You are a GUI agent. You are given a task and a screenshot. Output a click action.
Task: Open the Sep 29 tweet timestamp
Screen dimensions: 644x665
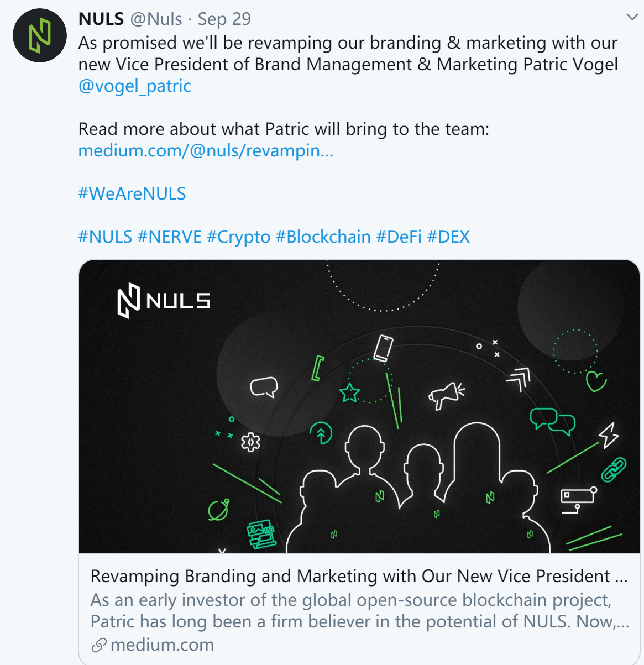point(224,19)
